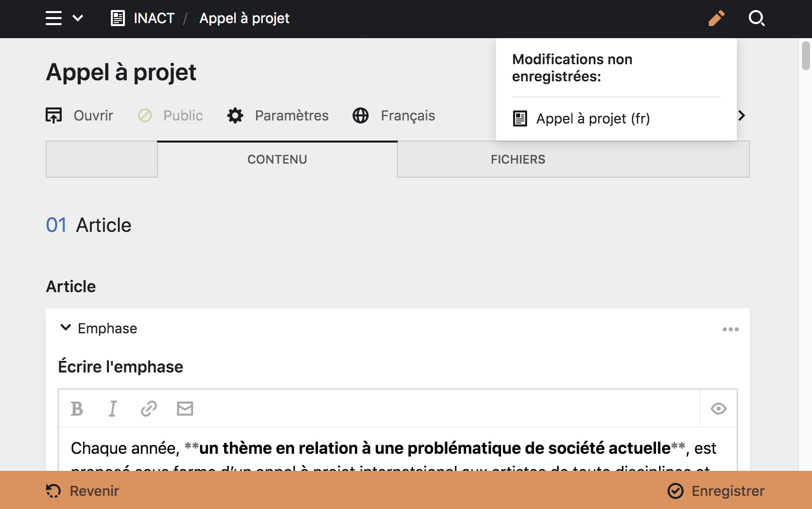Toggle bold formatting in the text editor

point(76,408)
